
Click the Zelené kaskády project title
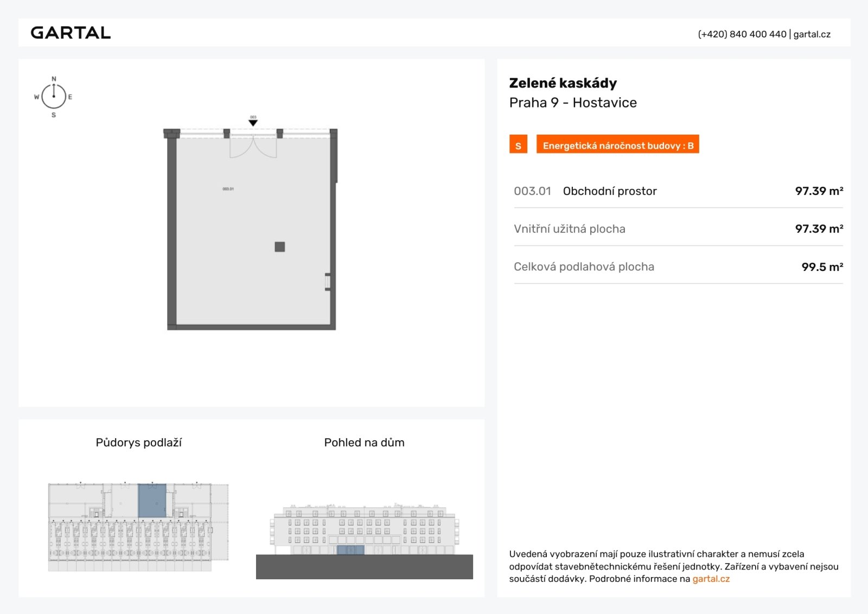563,83
